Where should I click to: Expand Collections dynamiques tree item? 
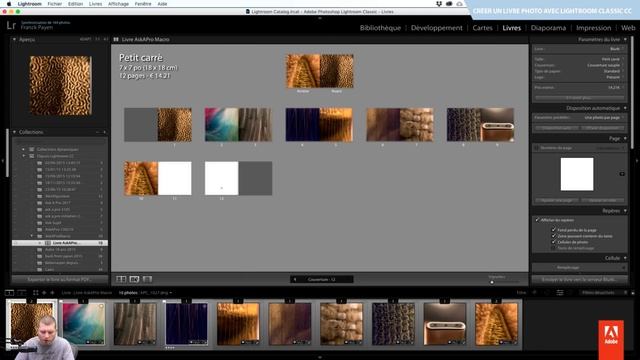[x=23, y=149]
